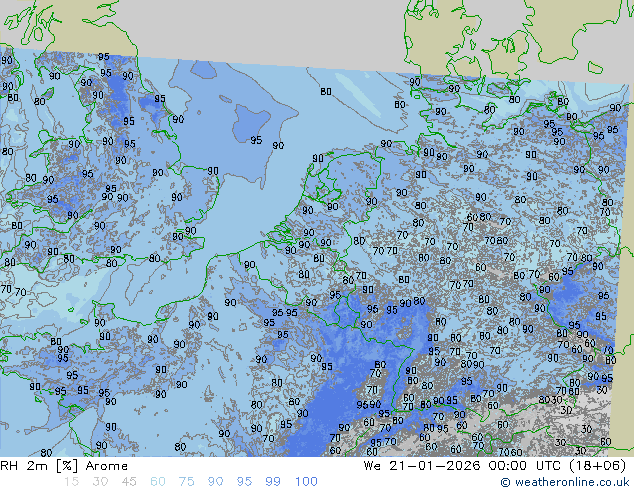Click the legend value 95 in the color scale
The height and width of the screenshot is (490, 634).
coord(244,482)
